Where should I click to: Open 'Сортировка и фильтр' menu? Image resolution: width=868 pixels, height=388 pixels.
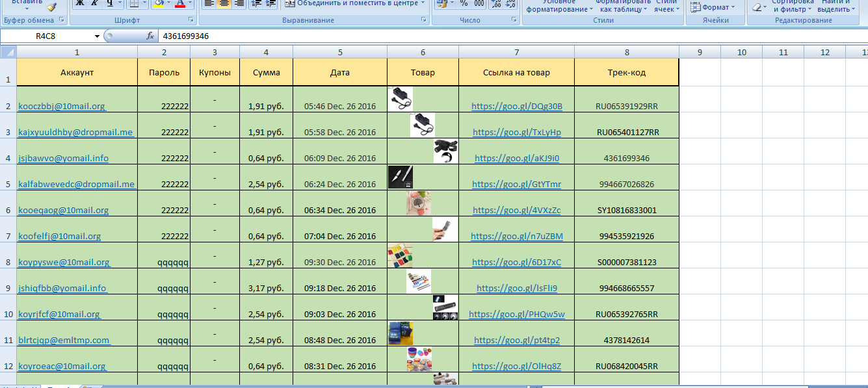(x=792, y=6)
